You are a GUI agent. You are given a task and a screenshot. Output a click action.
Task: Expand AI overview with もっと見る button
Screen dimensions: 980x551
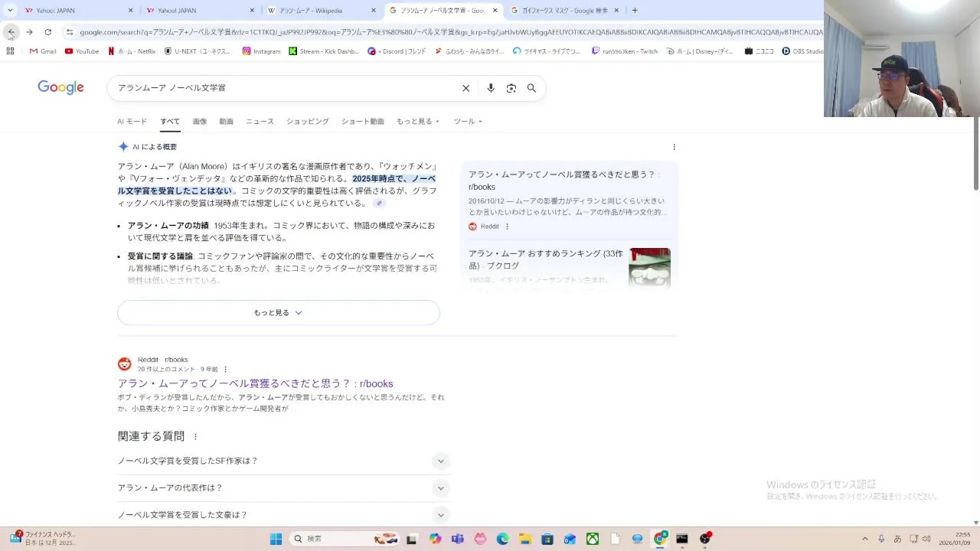[x=278, y=312]
